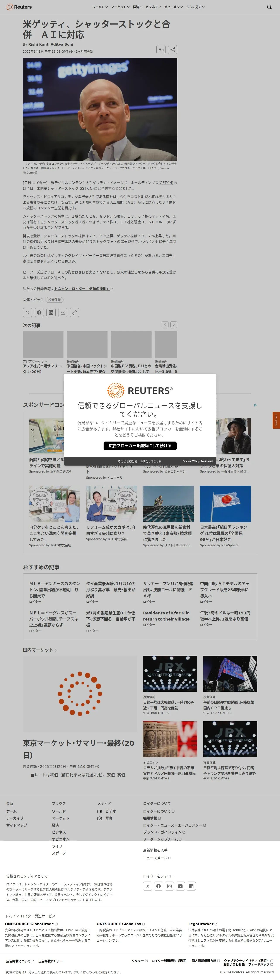Click 広告ブロッカーを無効にして続ける button
Viewport: 280px width, 980px height.
click(140, 446)
